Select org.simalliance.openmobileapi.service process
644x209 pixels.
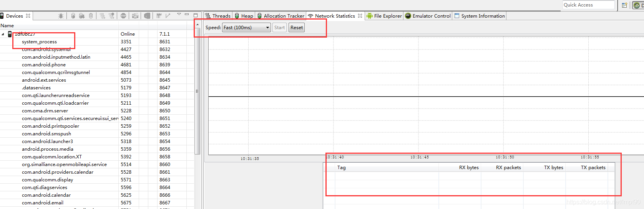(x=64, y=165)
